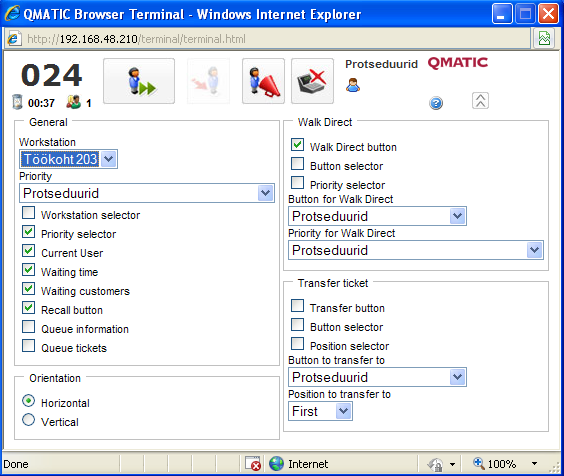
Task: Open the Workstation Töökoht 203 dropdown
Action: point(68,159)
